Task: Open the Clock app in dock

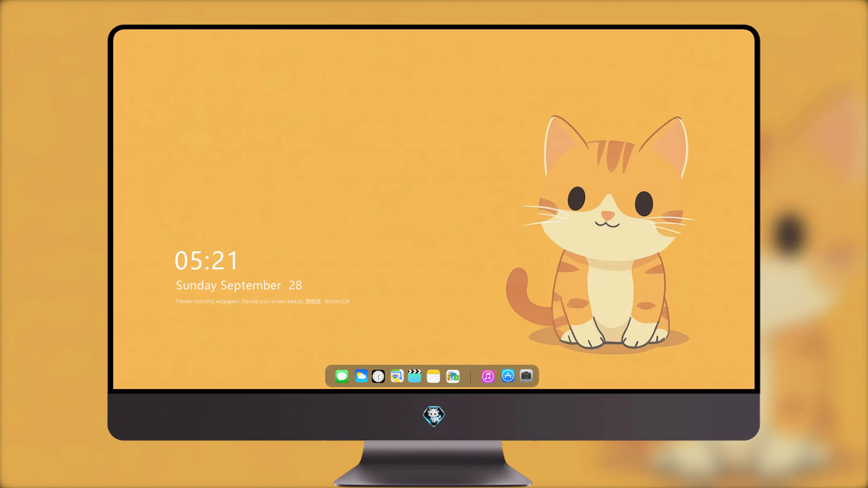Action: pyautogui.click(x=378, y=376)
